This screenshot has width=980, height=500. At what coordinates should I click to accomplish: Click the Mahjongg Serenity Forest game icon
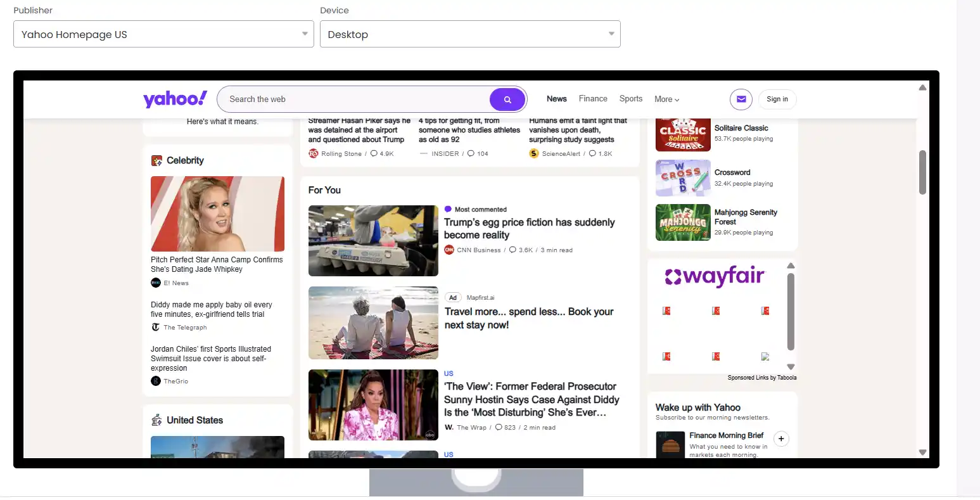pyautogui.click(x=683, y=222)
